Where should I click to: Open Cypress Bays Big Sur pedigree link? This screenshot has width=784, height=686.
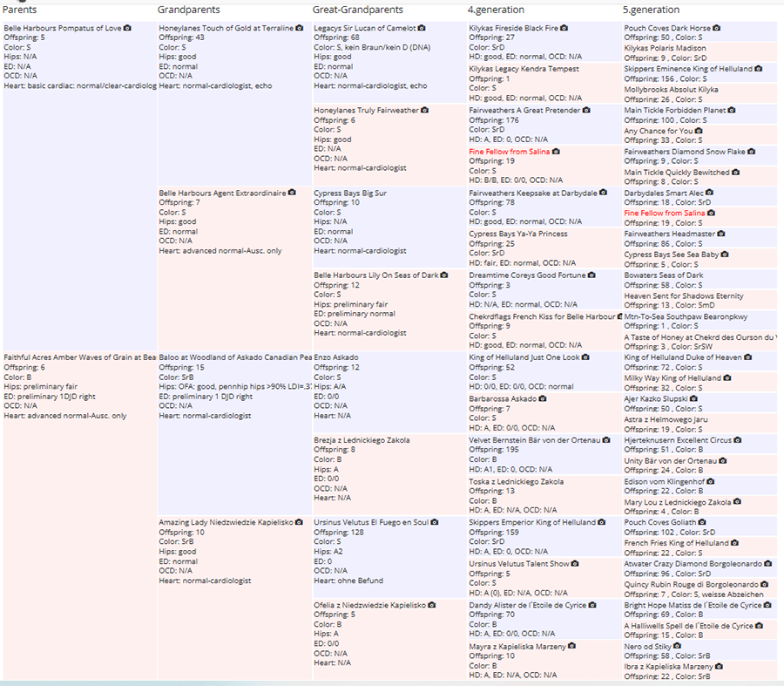click(350, 194)
